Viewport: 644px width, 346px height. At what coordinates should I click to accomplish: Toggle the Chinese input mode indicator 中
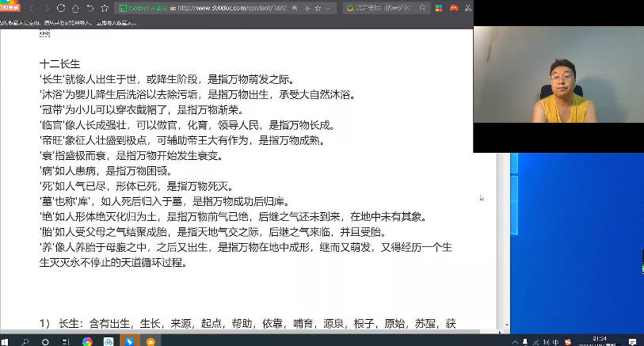(556, 341)
